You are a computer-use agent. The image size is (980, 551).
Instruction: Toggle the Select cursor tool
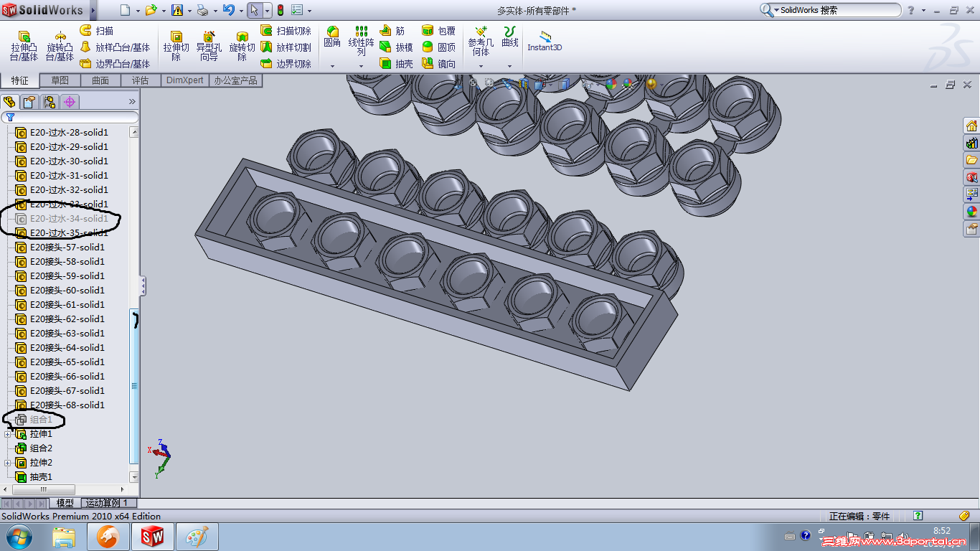tap(254, 10)
